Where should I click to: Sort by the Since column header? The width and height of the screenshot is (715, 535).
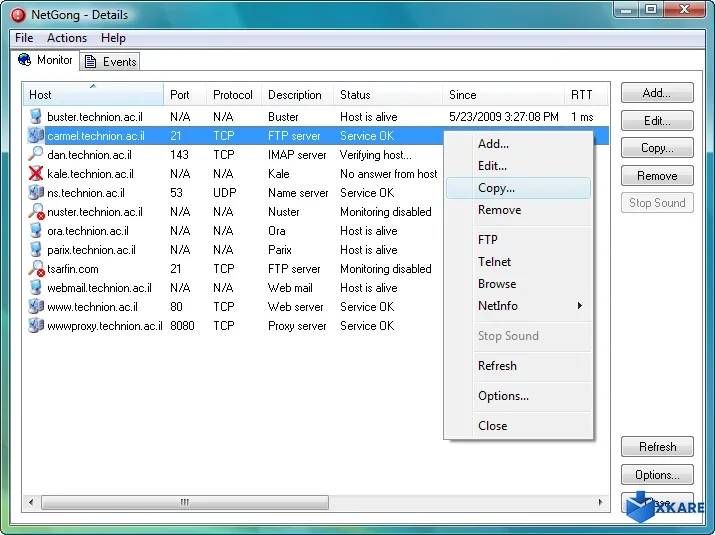[503, 94]
